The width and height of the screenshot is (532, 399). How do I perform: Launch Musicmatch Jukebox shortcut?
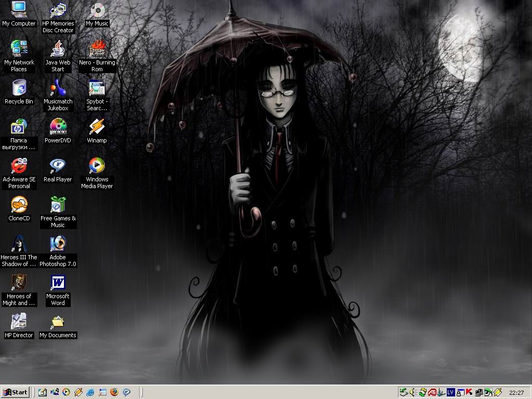(x=58, y=95)
